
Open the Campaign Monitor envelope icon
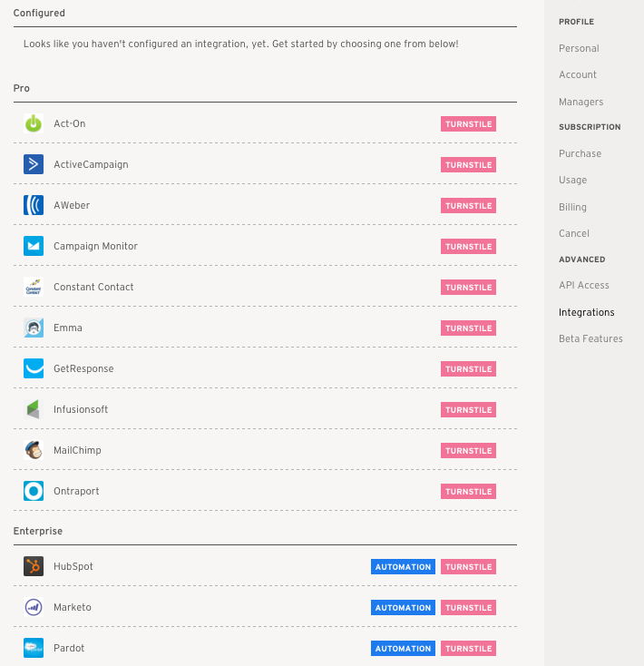pos(34,246)
